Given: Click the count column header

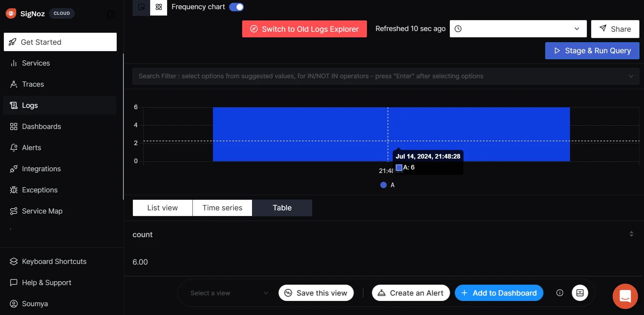Looking at the screenshot, I should point(142,235).
